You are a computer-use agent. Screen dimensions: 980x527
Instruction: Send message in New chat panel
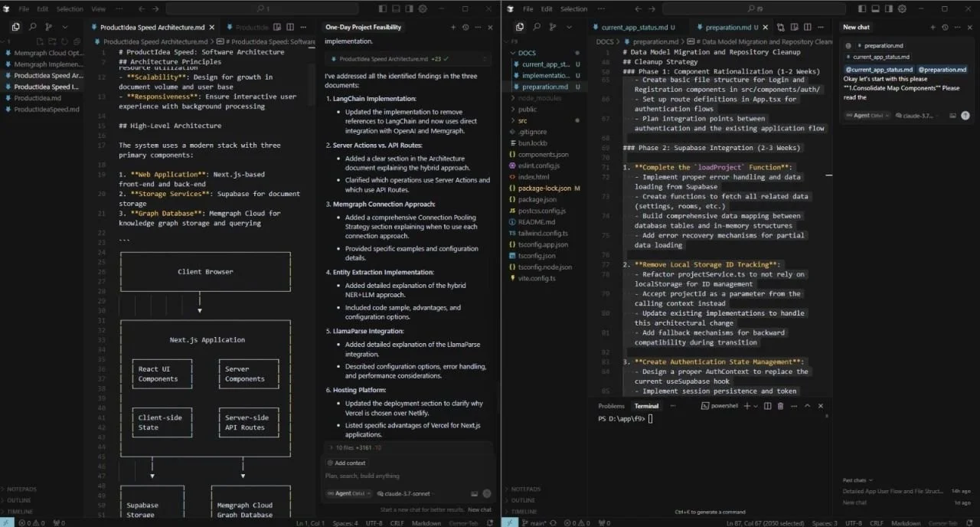(x=965, y=116)
